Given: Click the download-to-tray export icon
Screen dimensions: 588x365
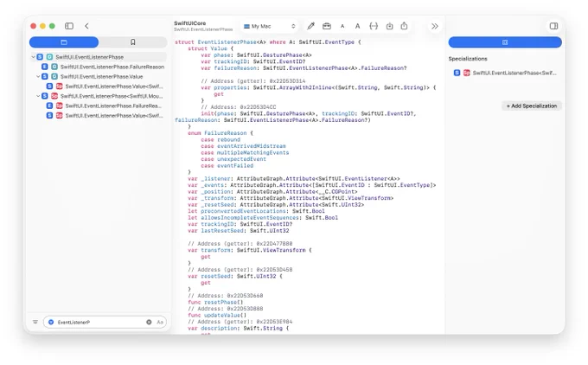Looking at the screenshot, I should click(390, 26).
